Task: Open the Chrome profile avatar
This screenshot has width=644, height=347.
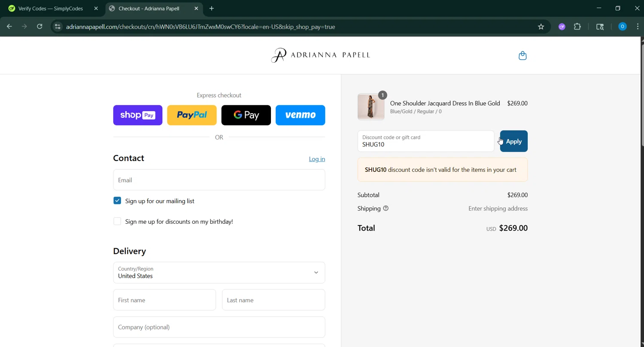Action: pyautogui.click(x=623, y=27)
